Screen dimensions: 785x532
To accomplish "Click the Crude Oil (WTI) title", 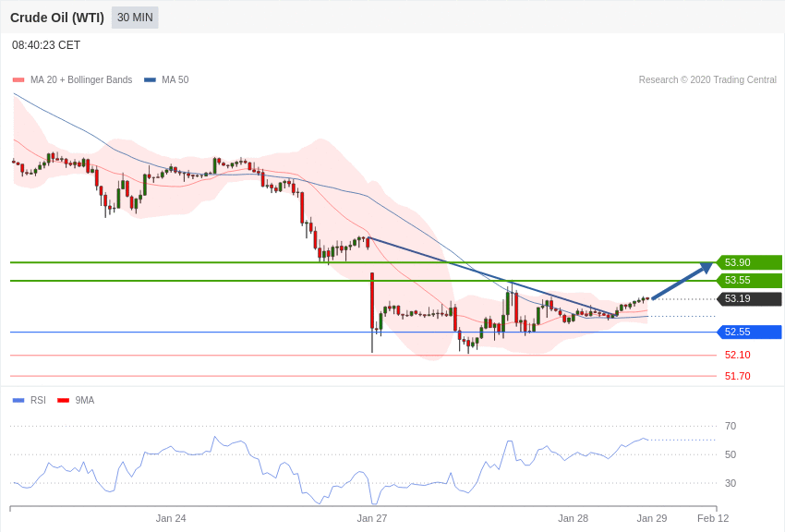I will [57, 18].
